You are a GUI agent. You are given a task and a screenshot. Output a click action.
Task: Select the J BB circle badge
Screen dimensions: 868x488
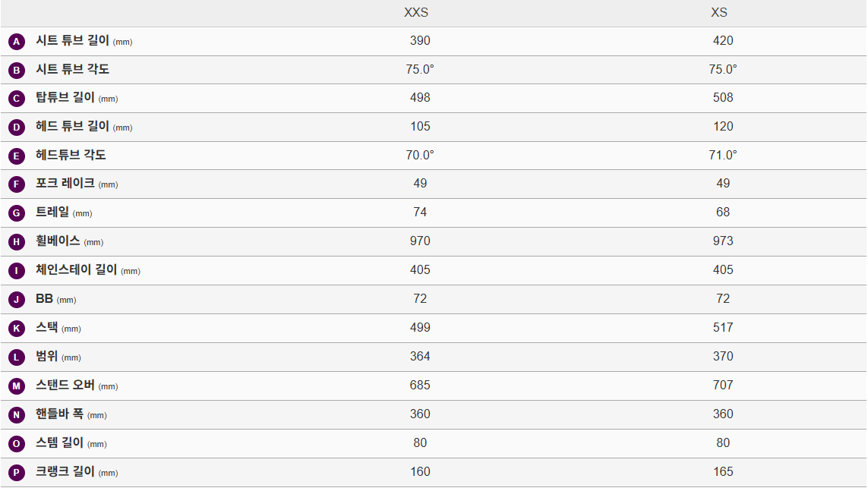pos(17,300)
